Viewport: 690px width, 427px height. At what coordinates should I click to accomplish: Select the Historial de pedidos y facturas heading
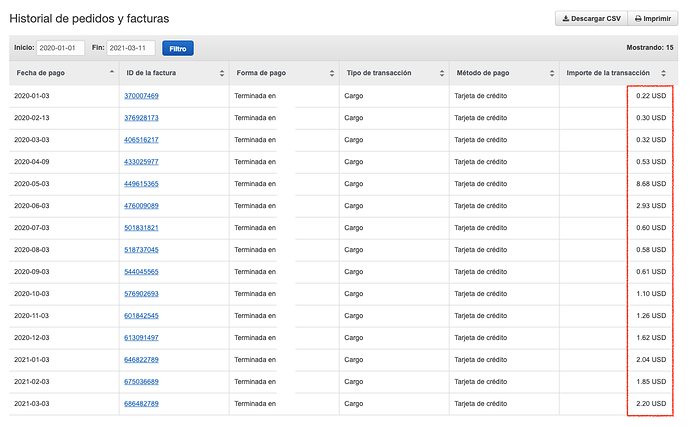89,18
